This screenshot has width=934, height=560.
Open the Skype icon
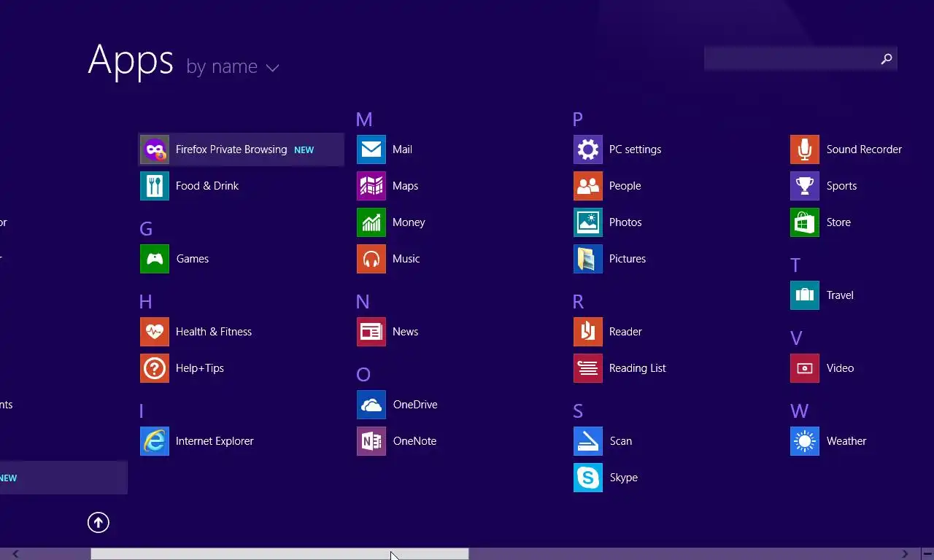[588, 478]
